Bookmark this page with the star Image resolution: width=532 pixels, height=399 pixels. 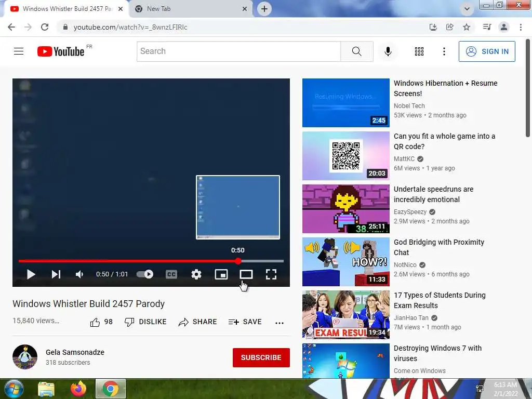pos(467,27)
